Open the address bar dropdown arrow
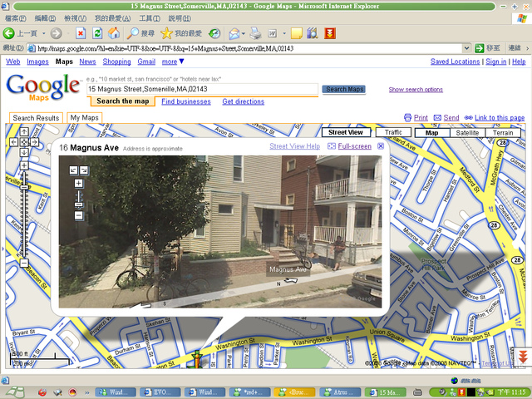The width and height of the screenshot is (532, 399). (466, 48)
